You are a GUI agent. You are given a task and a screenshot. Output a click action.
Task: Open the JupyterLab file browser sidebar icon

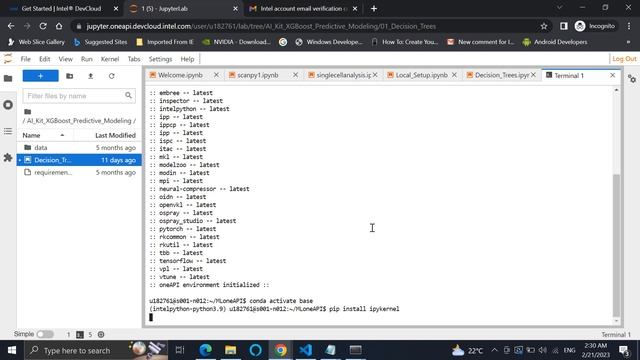click(x=8, y=78)
